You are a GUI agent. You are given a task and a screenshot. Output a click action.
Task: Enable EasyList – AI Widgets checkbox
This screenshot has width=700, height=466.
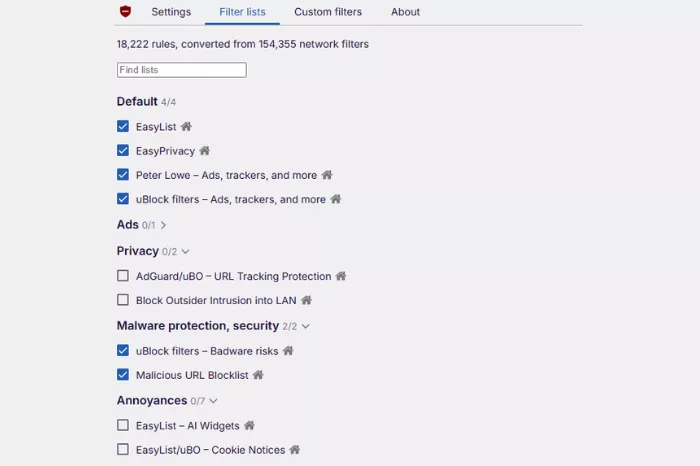[123, 425]
